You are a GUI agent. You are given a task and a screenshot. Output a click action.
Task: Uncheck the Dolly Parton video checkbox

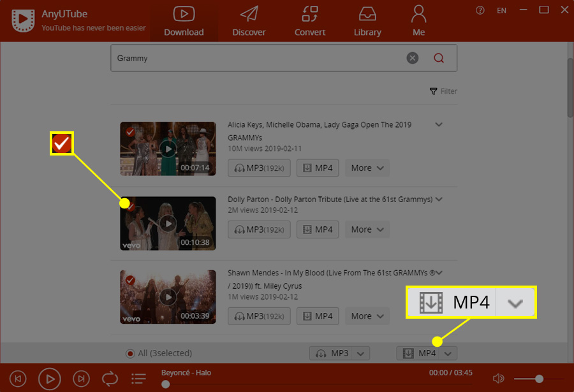pos(130,207)
